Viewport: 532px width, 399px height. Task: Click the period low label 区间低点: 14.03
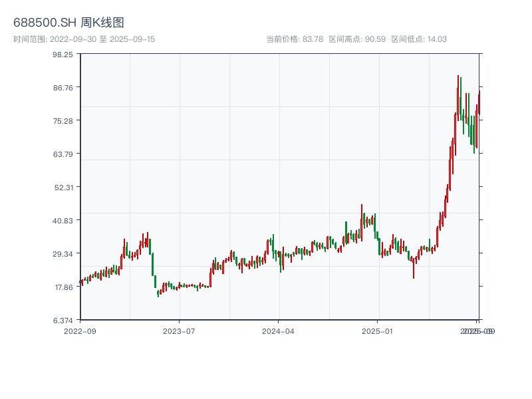(419, 39)
